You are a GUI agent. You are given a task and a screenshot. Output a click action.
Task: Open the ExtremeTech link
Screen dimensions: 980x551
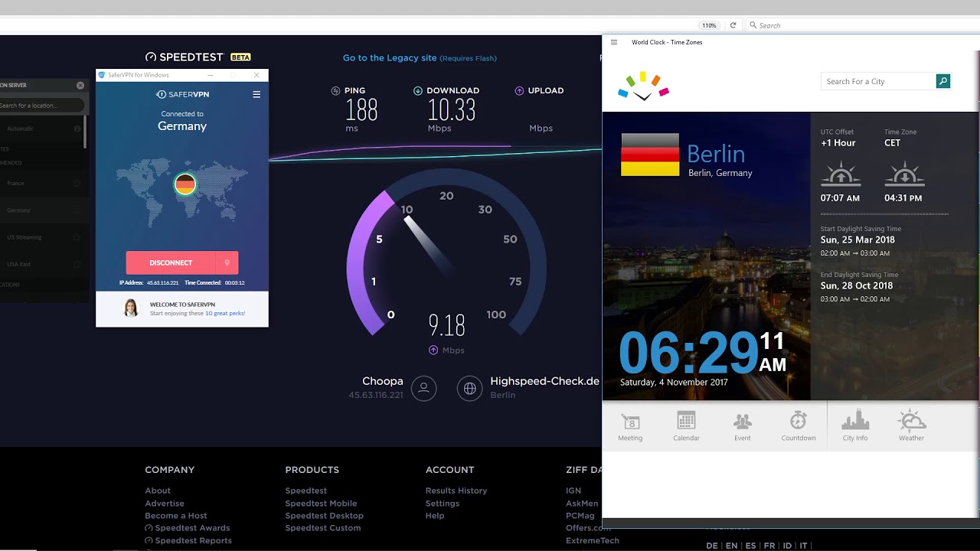pos(592,540)
